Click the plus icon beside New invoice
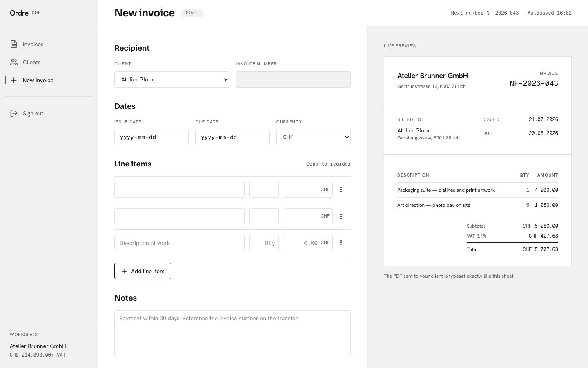588x368 pixels. (14, 80)
